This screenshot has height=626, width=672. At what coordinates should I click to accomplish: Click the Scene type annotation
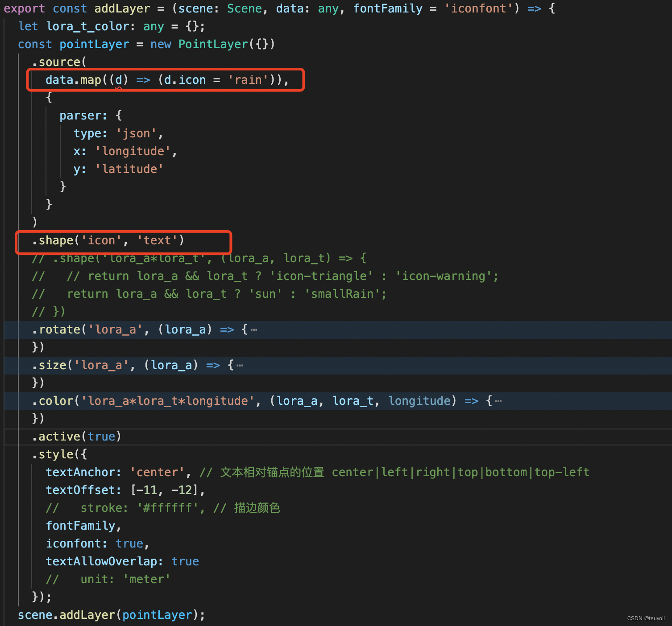click(x=244, y=9)
